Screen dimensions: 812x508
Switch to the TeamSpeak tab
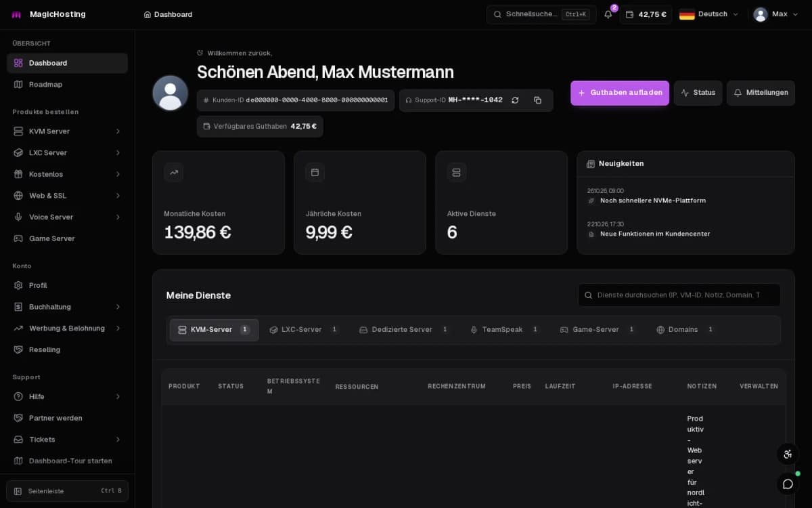click(x=505, y=330)
